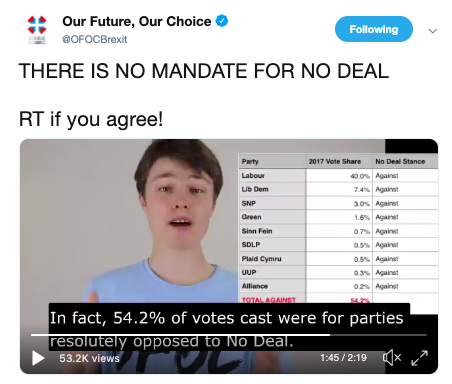Click the RT if you agree text
This screenshot has width=452, height=384.
click(x=91, y=119)
